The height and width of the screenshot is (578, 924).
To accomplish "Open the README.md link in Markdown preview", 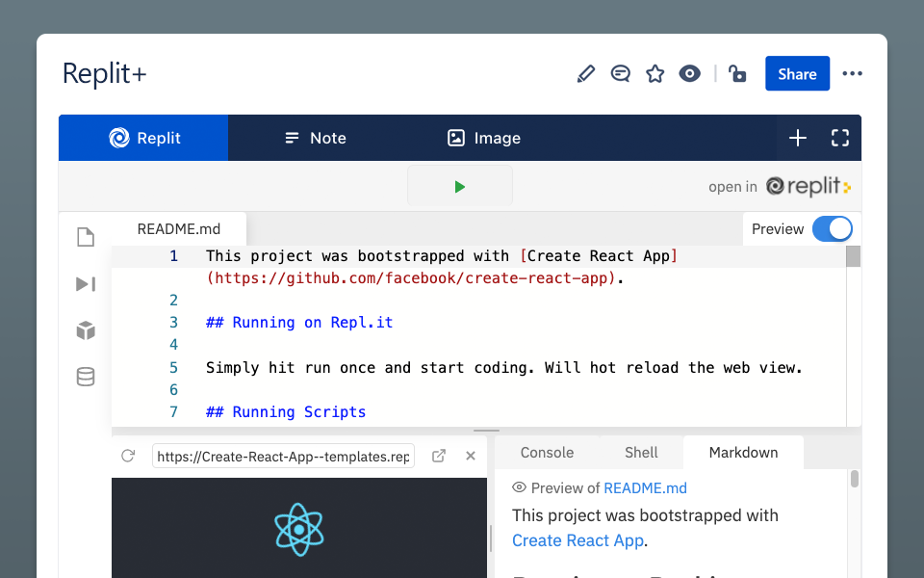I will click(645, 488).
